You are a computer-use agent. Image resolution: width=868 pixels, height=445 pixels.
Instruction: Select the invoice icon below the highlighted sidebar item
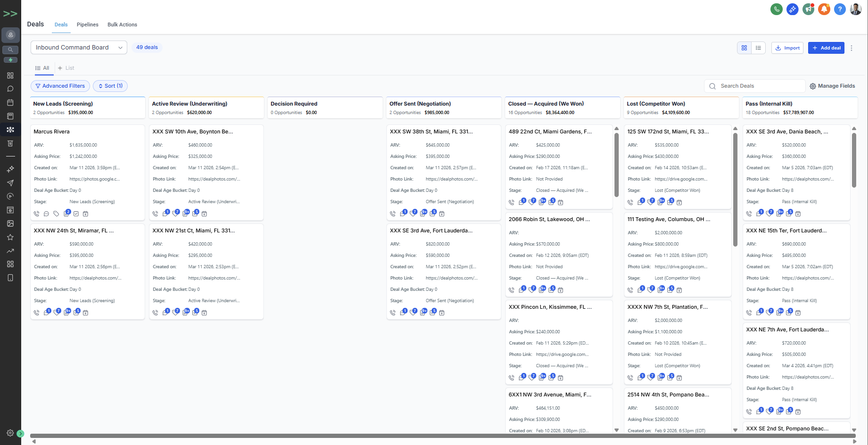[x=10, y=143]
